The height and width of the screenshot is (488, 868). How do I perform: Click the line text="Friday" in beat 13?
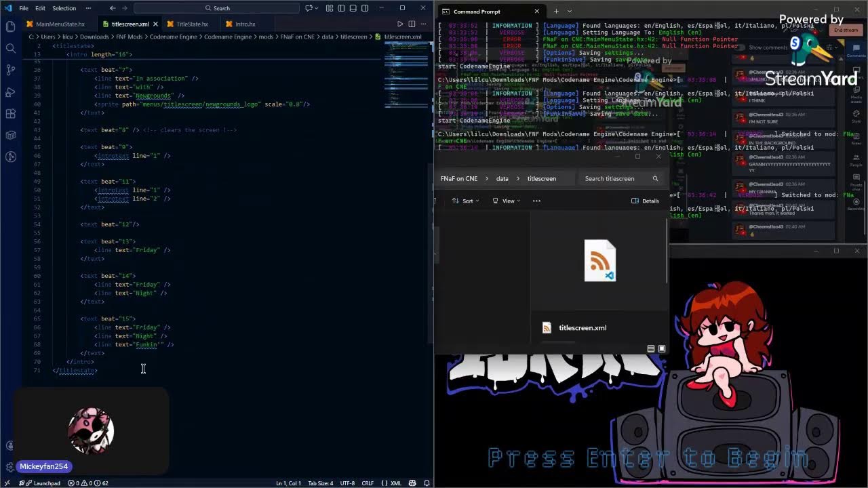(x=132, y=250)
